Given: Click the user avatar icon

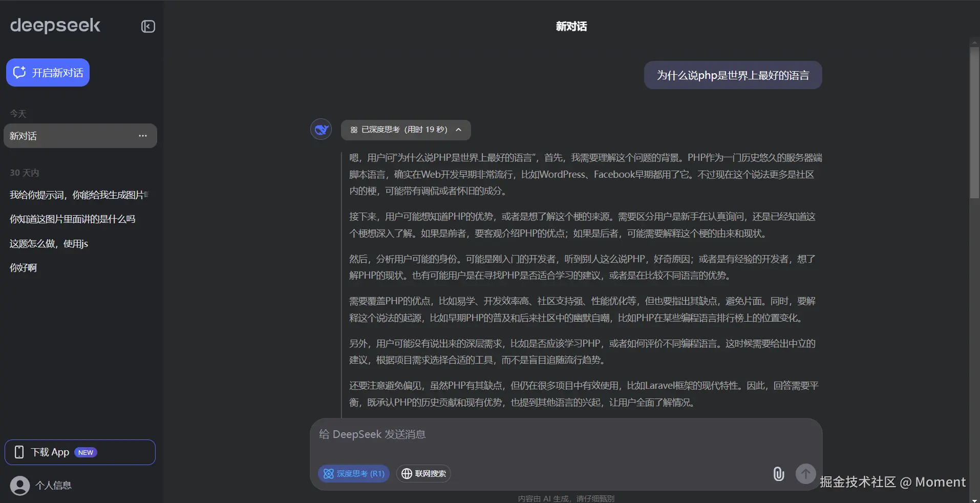Looking at the screenshot, I should tap(20, 486).
